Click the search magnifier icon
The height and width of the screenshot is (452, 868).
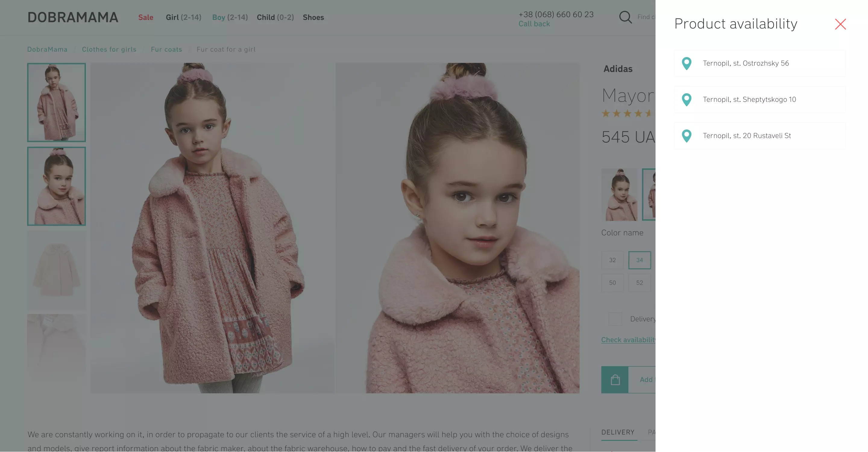click(x=625, y=17)
